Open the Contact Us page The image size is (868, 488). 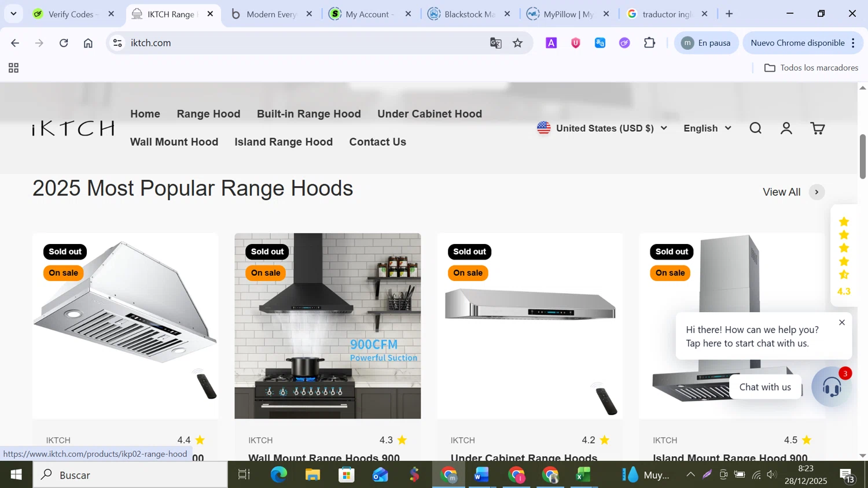[377, 142]
